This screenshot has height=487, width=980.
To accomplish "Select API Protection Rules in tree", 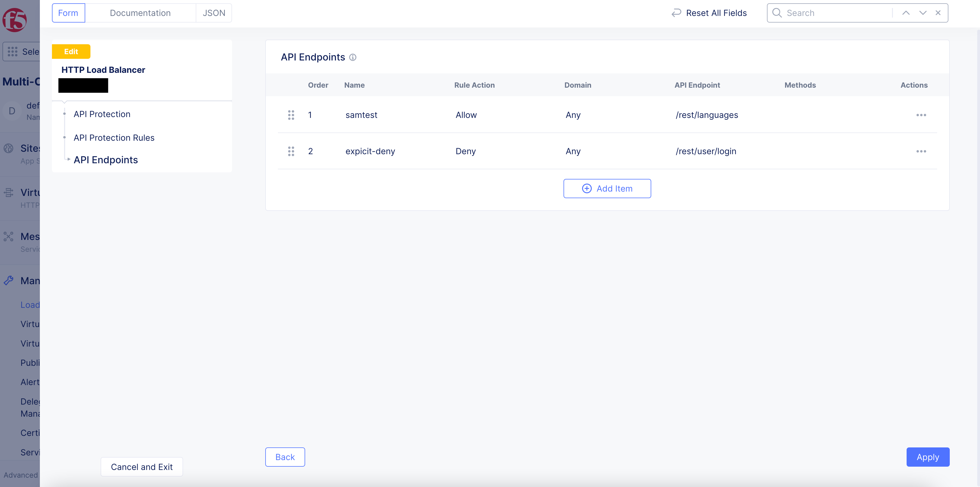I will pos(114,138).
